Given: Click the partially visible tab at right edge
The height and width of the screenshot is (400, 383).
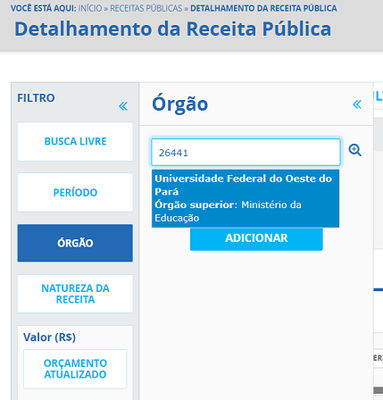Looking at the screenshot, I should [378, 96].
